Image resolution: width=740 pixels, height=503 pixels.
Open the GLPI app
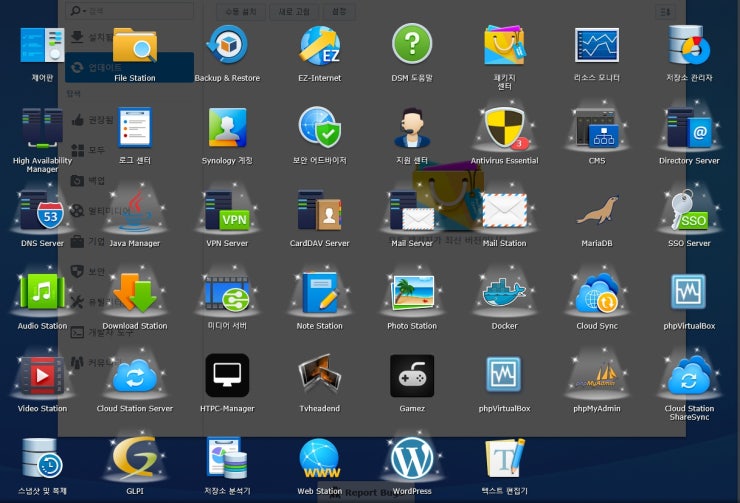point(135,458)
